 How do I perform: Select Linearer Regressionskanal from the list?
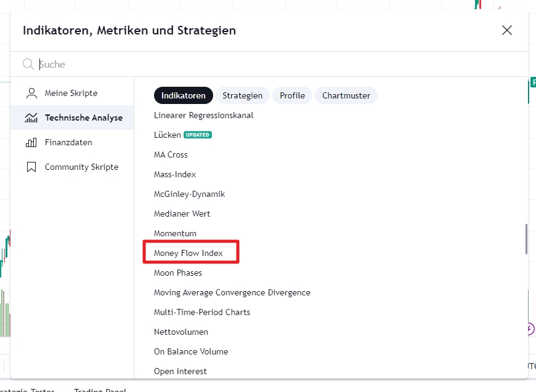(x=203, y=115)
